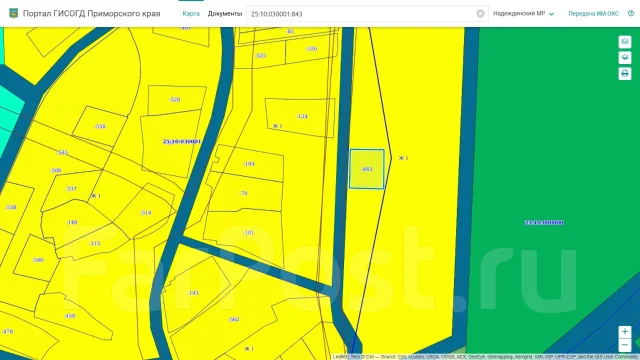The image size is (640, 360).
Task: Click parcel label :148
Action: tap(71, 222)
